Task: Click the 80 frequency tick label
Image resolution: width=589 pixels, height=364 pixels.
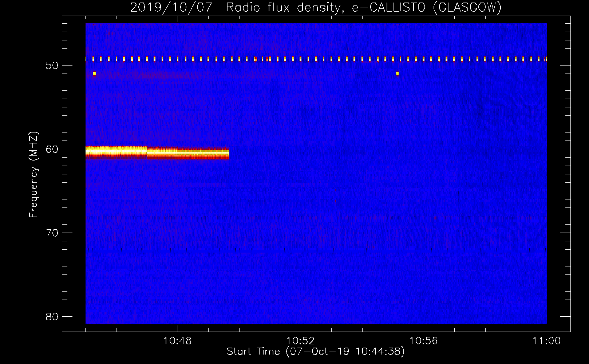Action: click(x=52, y=317)
